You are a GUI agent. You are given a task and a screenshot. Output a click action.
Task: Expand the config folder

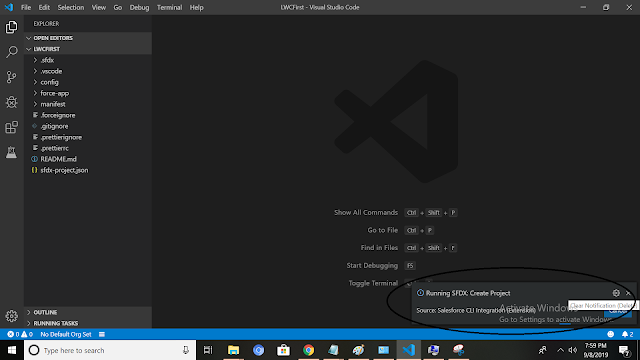pos(88,82)
